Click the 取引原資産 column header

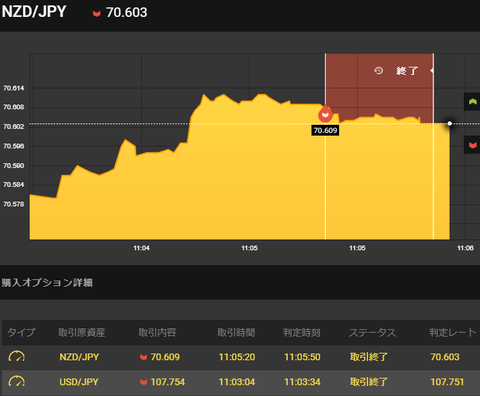click(x=82, y=332)
